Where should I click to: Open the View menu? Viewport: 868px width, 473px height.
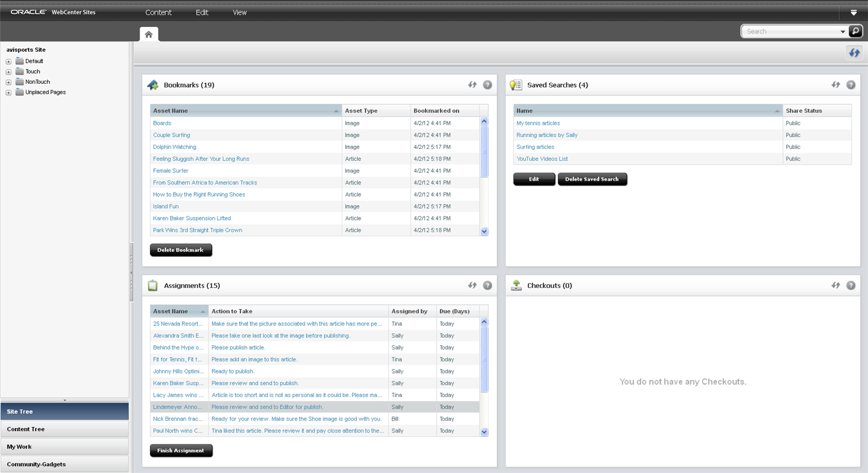point(240,12)
